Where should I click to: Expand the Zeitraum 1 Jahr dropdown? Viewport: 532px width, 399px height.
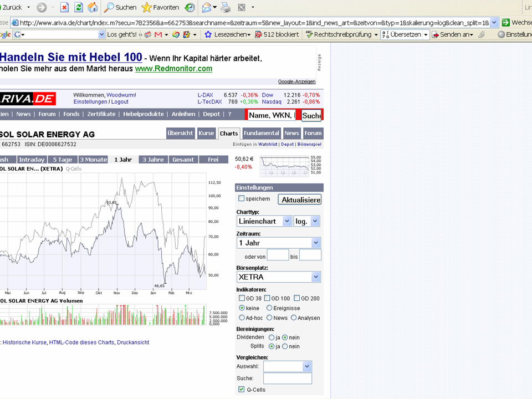point(316,243)
